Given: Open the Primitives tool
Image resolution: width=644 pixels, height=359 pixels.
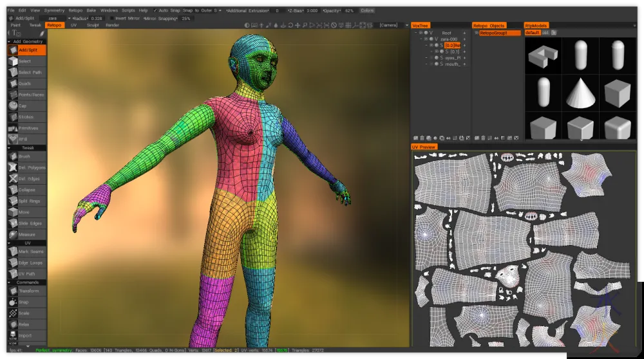Looking at the screenshot, I should [x=26, y=128].
